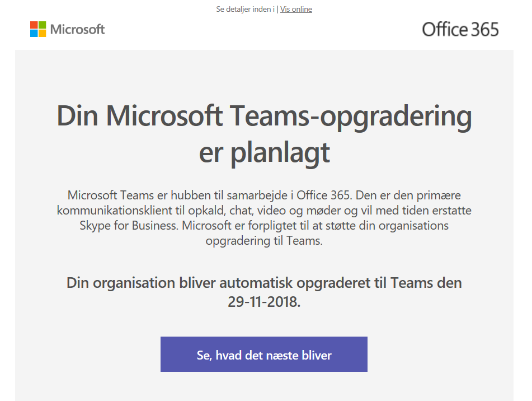The width and height of the screenshot is (532, 401).
Task: Click the red square in Microsoft logo
Action: click(34, 25)
